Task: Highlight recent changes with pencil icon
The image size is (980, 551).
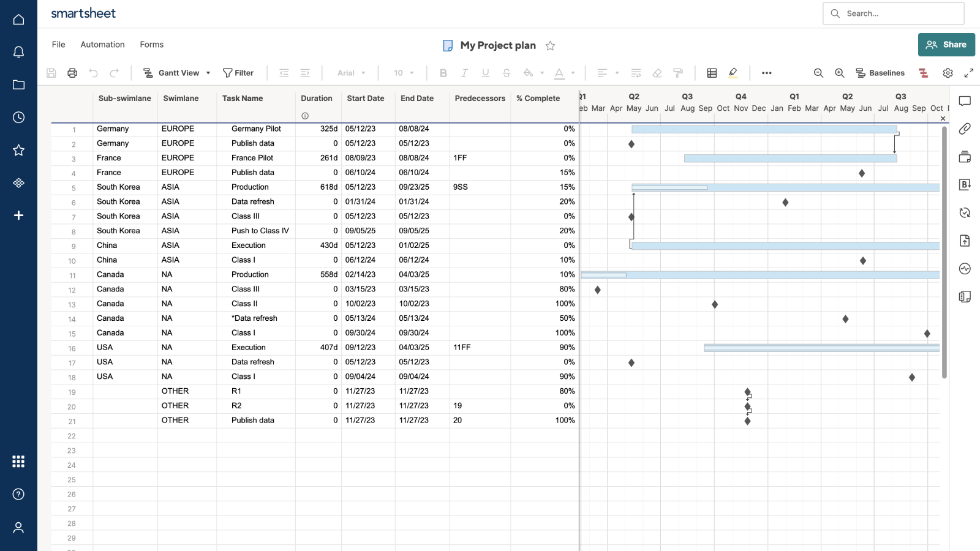Action: click(x=733, y=73)
